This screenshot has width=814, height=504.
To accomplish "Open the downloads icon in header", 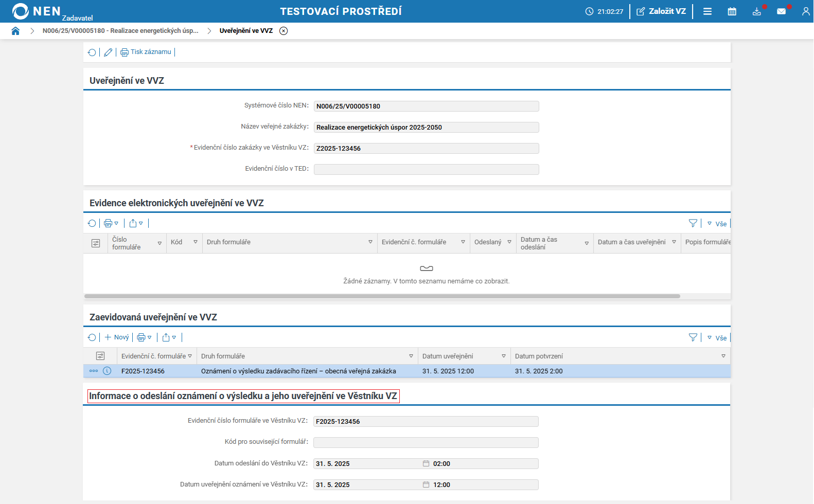I will coord(756,11).
